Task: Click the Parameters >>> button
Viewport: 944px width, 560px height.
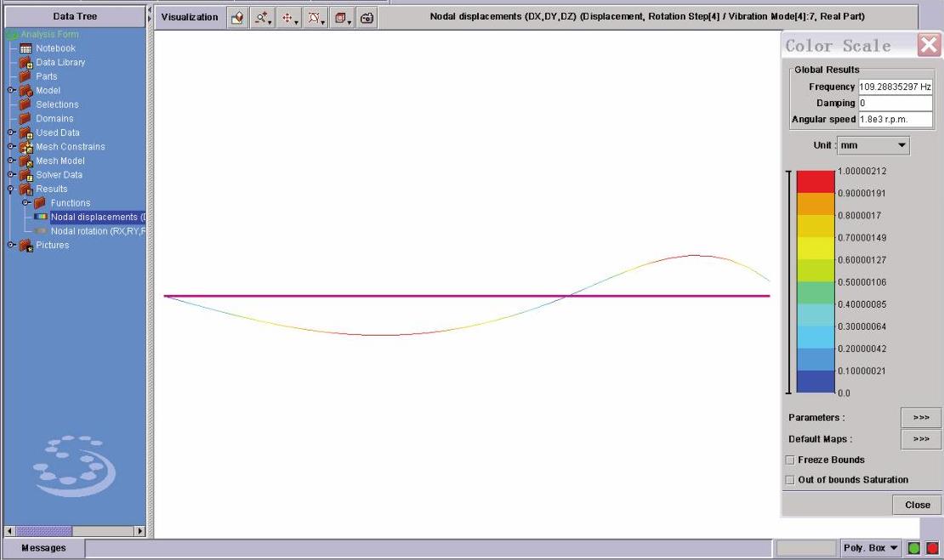Action: [920, 417]
